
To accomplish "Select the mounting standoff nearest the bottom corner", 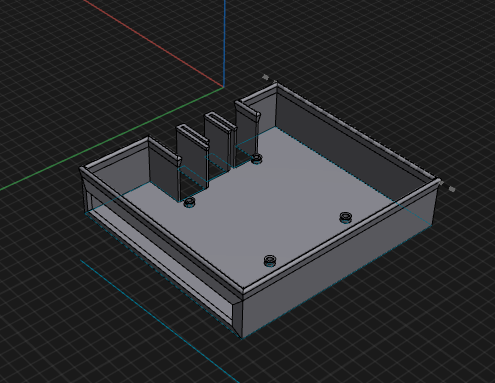I will tap(270, 260).
